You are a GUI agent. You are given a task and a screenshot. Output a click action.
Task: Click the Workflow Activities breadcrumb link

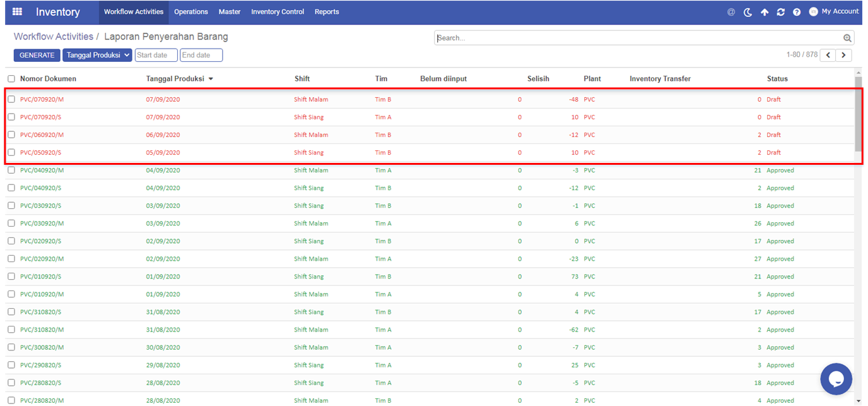[53, 37]
